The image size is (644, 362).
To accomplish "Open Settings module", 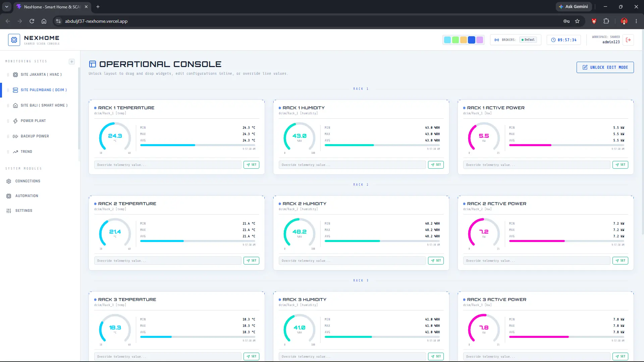I will pyautogui.click(x=24, y=211).
